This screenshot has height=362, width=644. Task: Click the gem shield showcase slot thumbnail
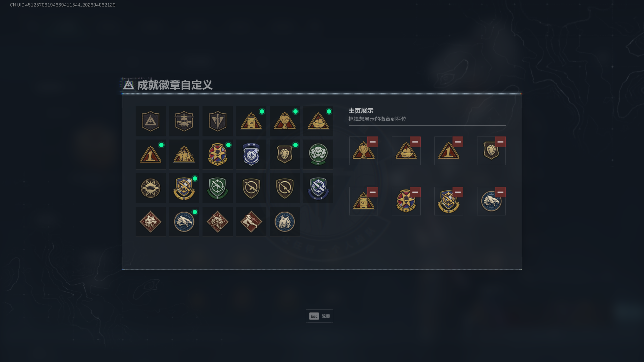(x=491, y=151)
